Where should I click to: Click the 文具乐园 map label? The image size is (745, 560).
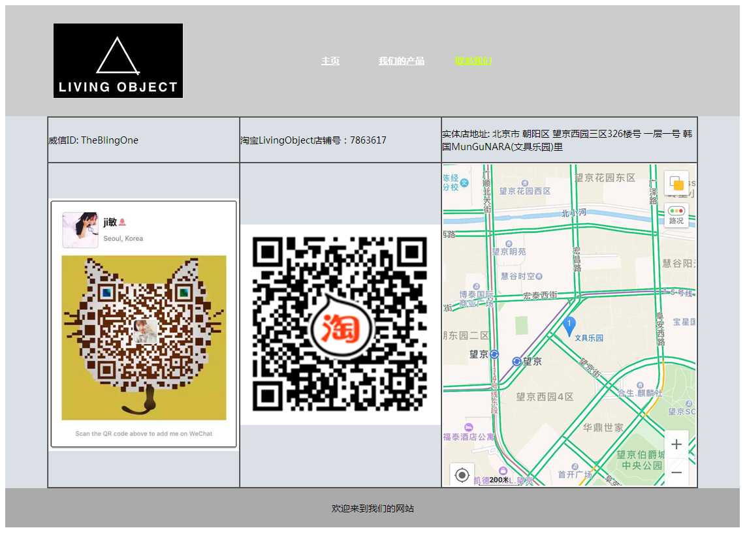[589, 338]
